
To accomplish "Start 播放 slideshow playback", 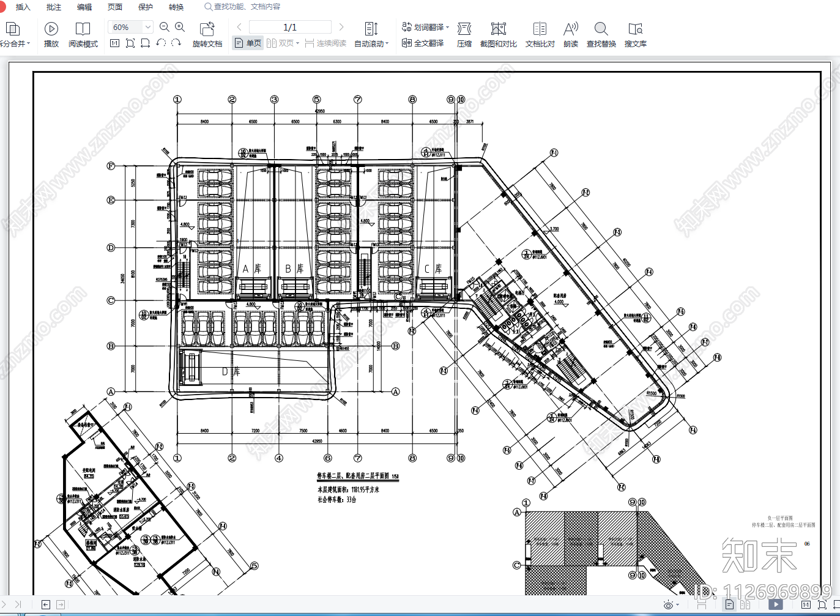I will (51, 35).
